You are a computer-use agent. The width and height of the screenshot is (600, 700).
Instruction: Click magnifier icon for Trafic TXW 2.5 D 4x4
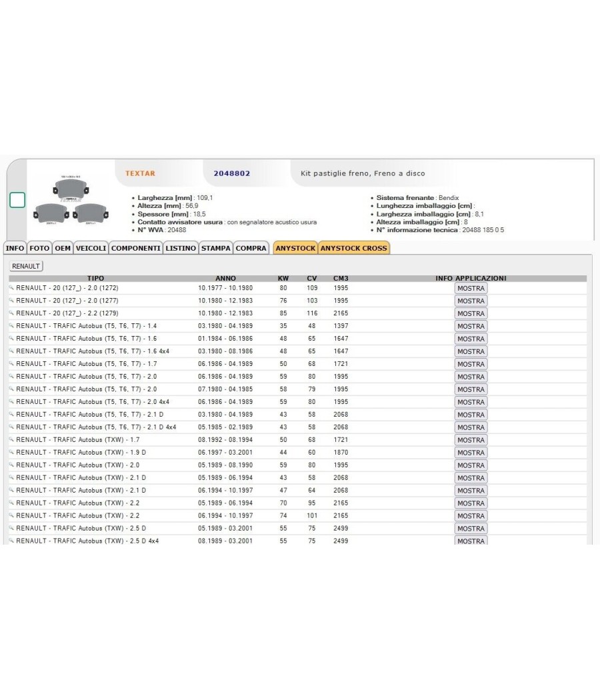(11, 541)
